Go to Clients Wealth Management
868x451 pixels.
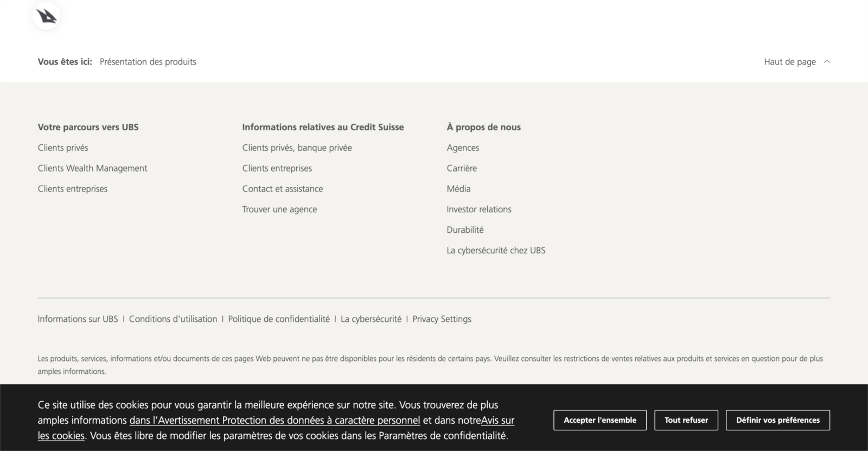point(92,168)
